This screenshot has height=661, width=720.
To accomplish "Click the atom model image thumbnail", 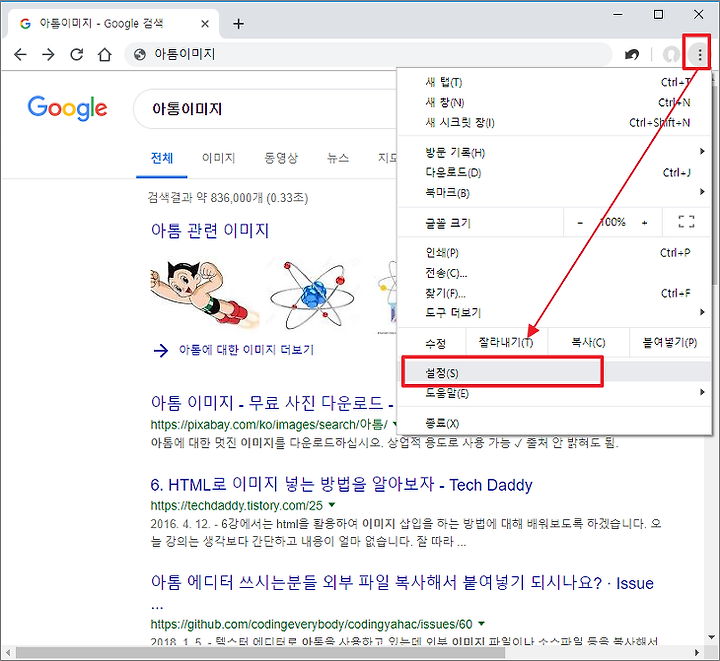I will pos(313,294).
